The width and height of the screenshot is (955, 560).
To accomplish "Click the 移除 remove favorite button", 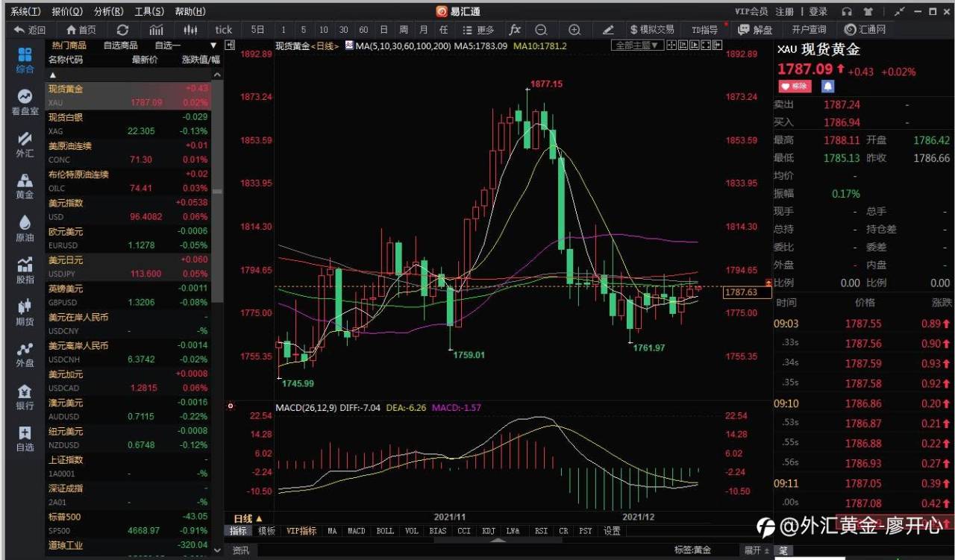I will 795,86.
